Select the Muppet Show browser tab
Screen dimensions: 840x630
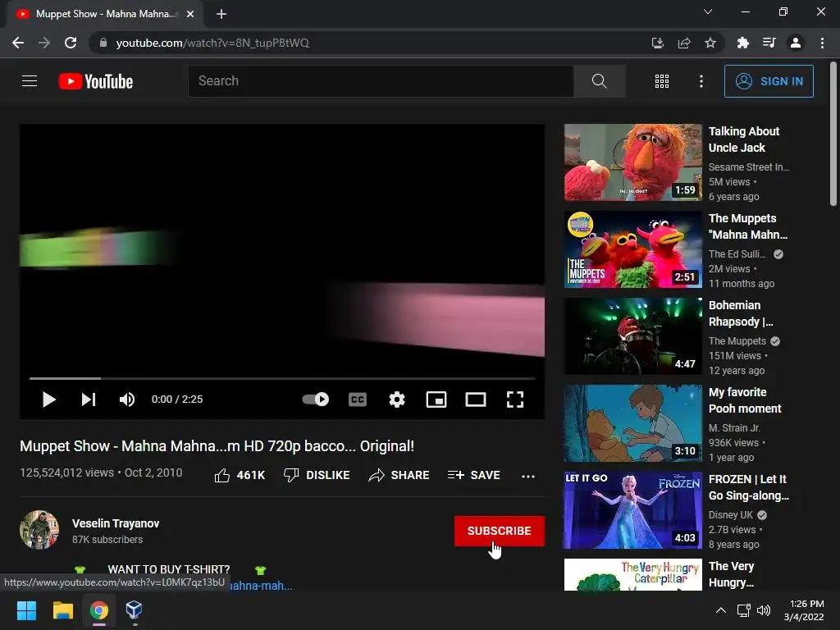106,14
